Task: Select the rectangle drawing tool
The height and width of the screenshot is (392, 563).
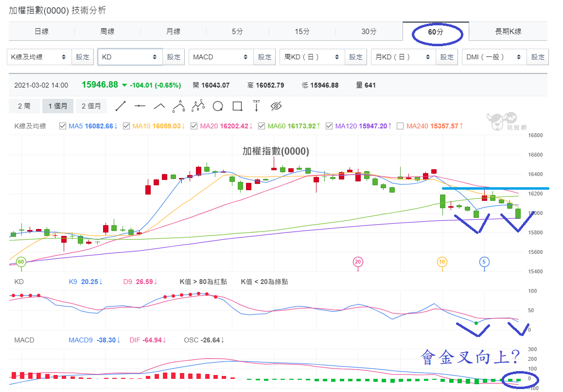Action: 237,106
